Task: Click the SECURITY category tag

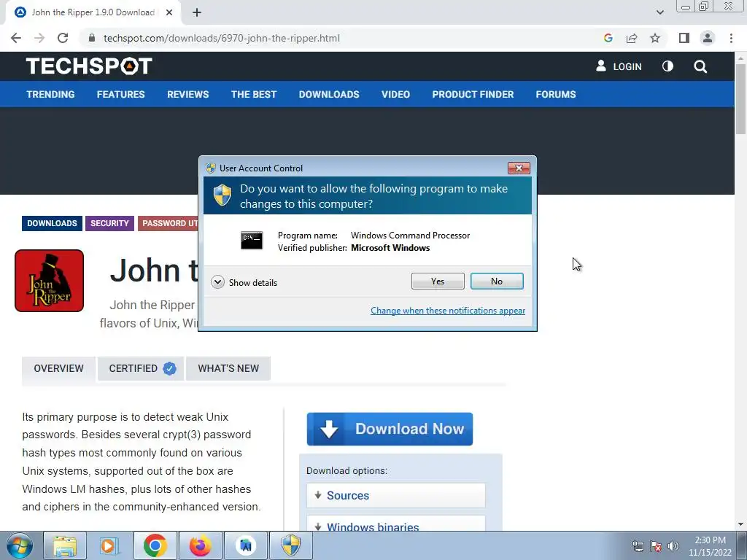Action: coord(109,223)
